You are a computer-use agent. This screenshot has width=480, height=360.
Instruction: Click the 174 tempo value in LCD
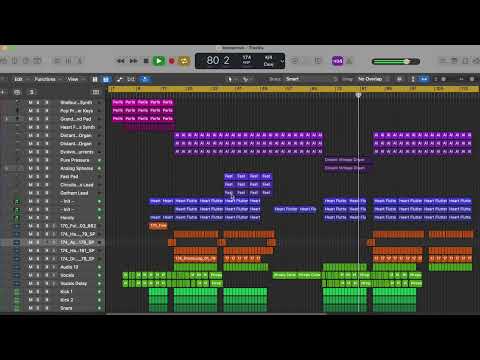[x=247, y=58]
